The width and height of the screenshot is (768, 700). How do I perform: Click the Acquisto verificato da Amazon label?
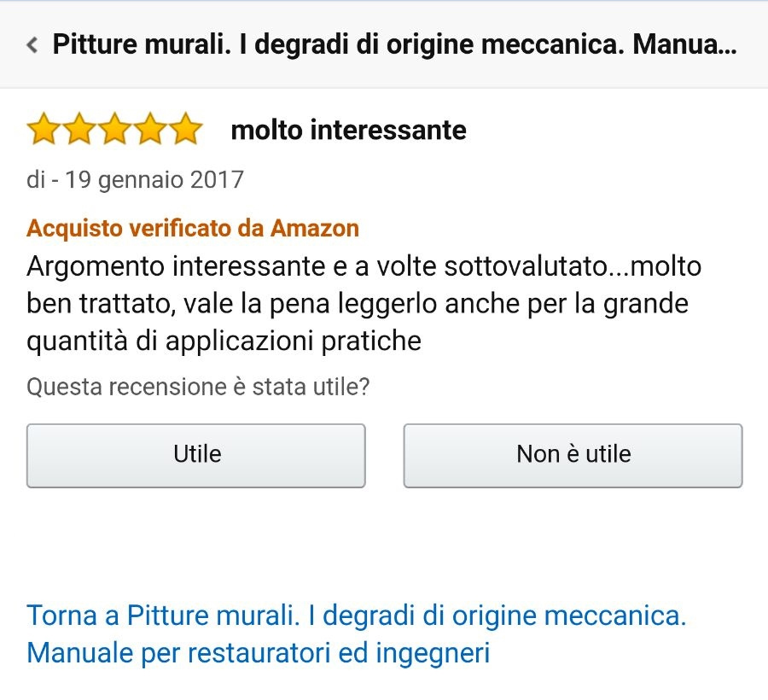[x=193, y=228]
